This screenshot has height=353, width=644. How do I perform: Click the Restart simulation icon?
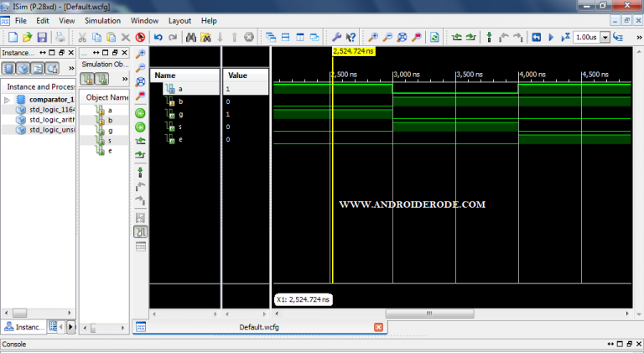point(537,38)
